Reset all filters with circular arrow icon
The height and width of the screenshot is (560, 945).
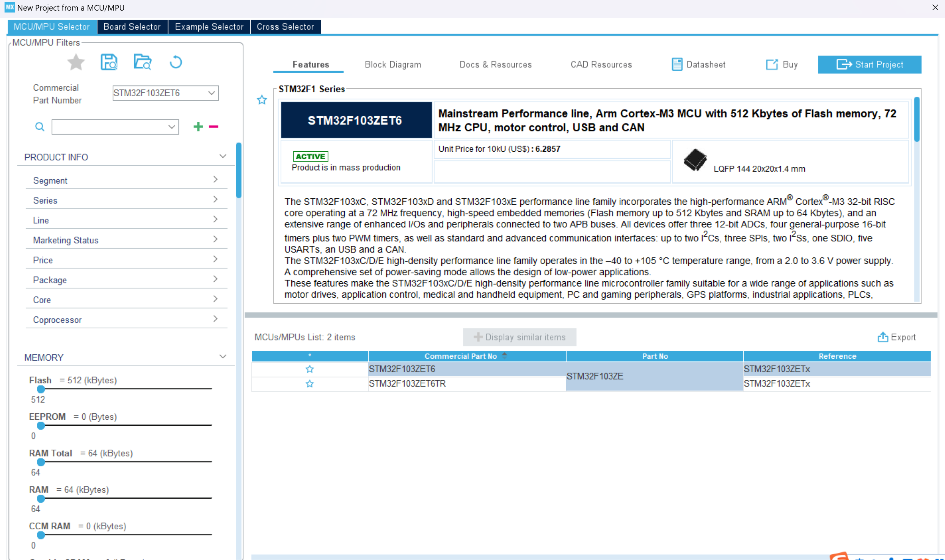point(176,62)
